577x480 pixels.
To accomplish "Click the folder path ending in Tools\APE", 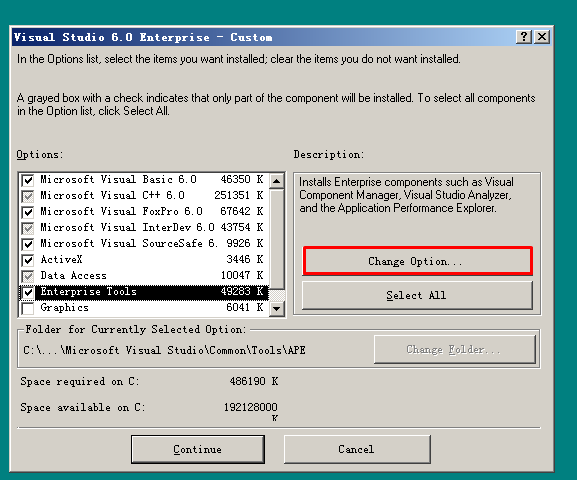I will pyautogui.click(x=164, y=350).
